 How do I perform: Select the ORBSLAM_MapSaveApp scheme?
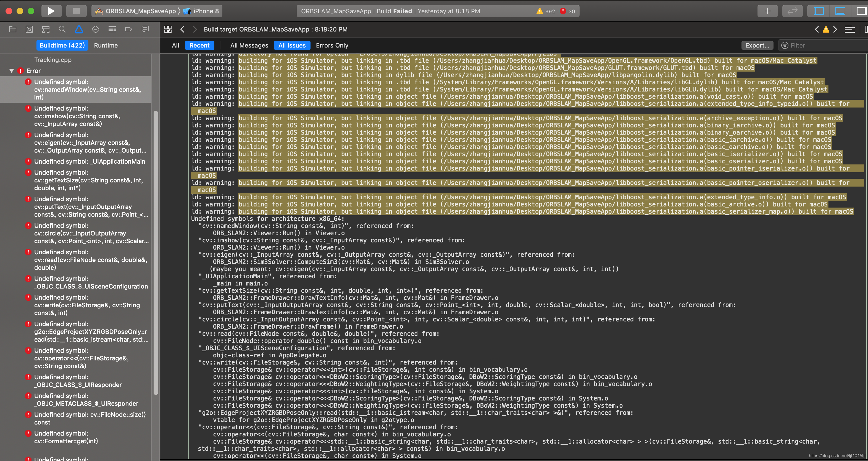click(x=135, y=11)
